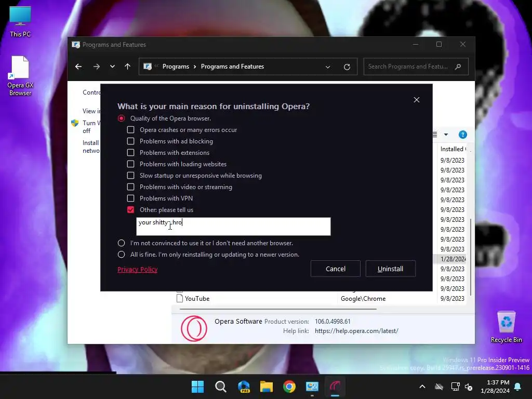The image size is (532, 399).
Task: Open clock and date 1:37 PM
Action: click(495, 387)
